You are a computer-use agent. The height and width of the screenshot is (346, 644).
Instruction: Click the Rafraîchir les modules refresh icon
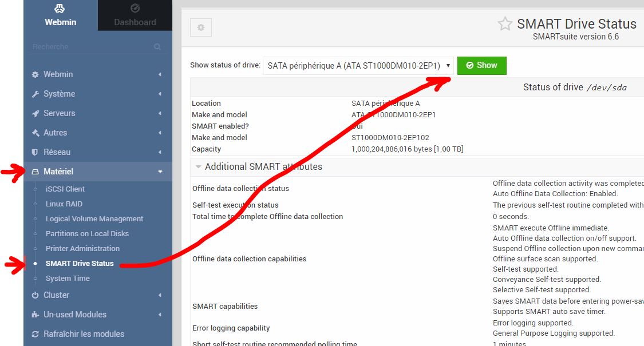click(35, 334)
